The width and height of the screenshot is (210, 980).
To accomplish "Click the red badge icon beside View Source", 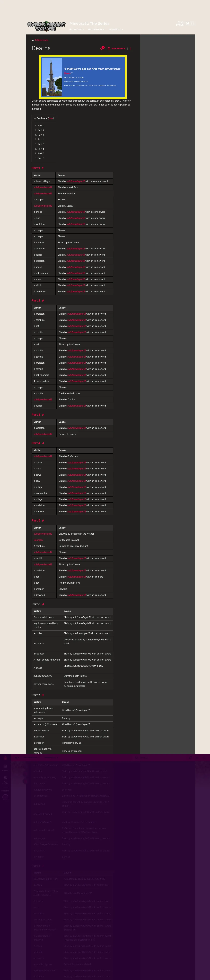I will click(x=102, y=48).
